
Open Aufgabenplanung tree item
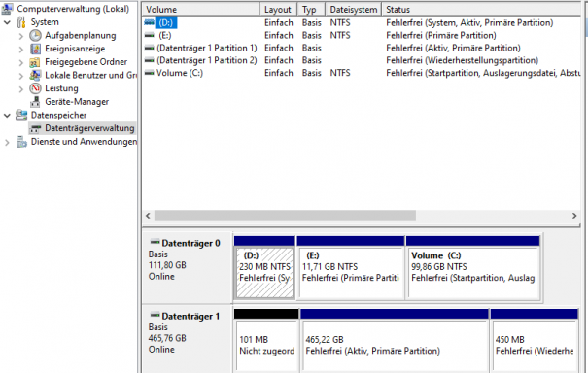coord(81,36)
